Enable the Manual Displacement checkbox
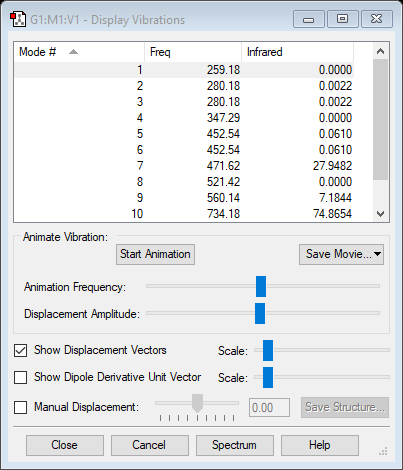 pyautogui.click(x=21, y=407)
